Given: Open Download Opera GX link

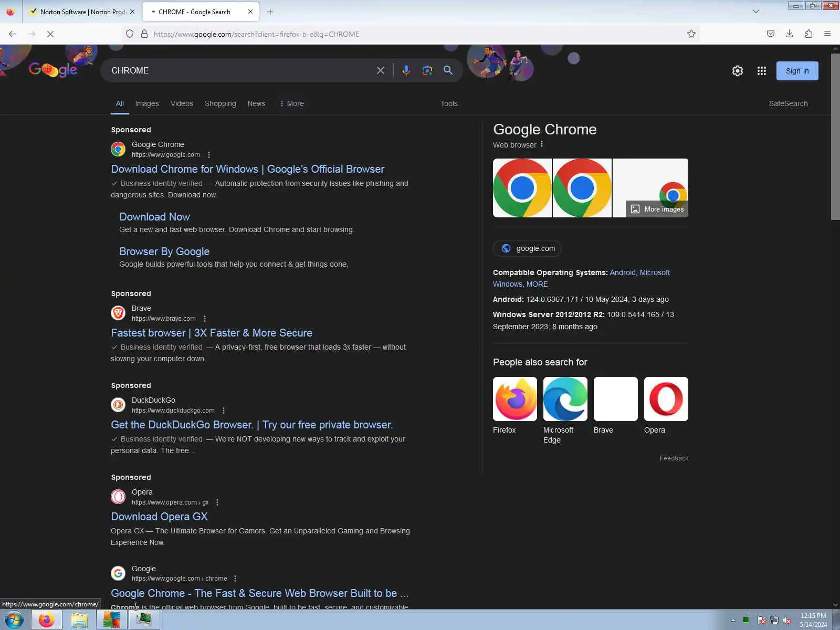Looking at the screenshot, I should click(159, 517).
